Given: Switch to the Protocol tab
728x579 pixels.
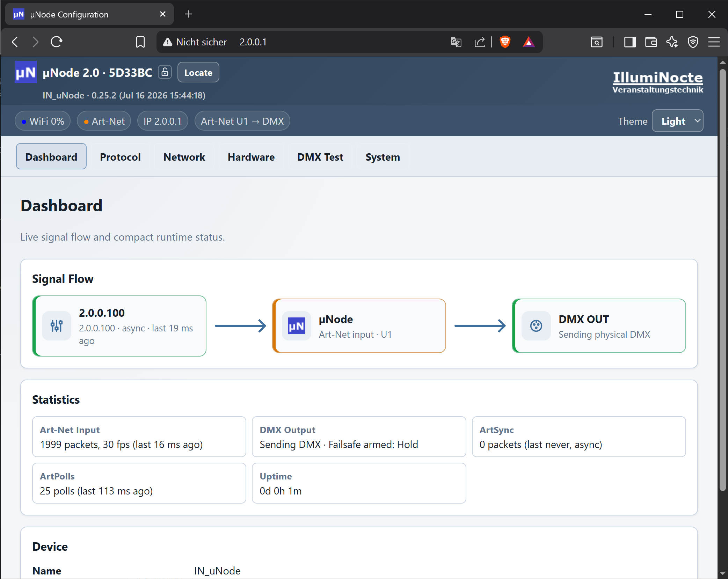Looking at the screenshot, I should [120, 157].
